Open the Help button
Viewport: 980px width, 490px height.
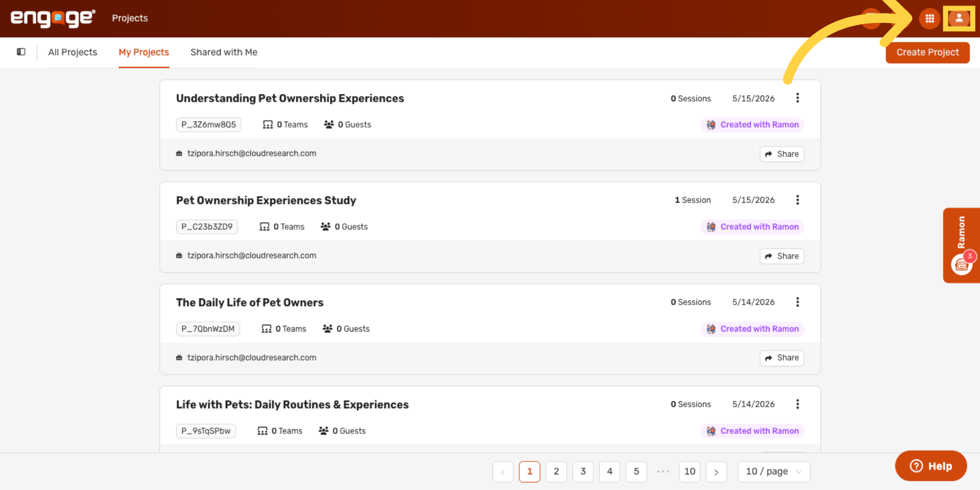930,465
